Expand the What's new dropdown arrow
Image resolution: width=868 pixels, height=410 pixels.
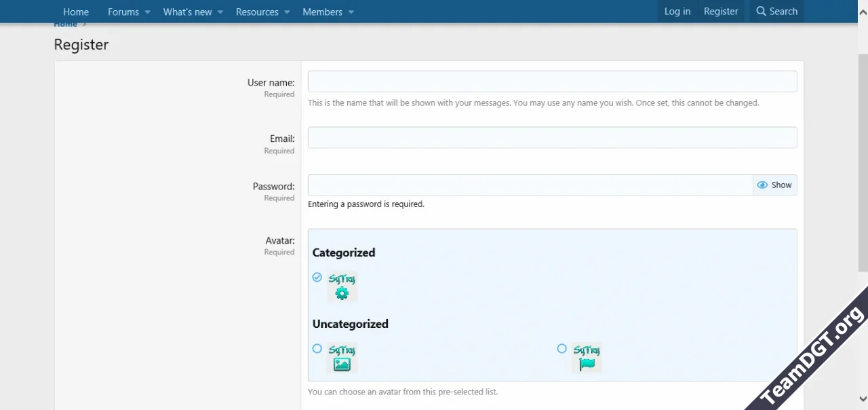[x=220, y=12]
